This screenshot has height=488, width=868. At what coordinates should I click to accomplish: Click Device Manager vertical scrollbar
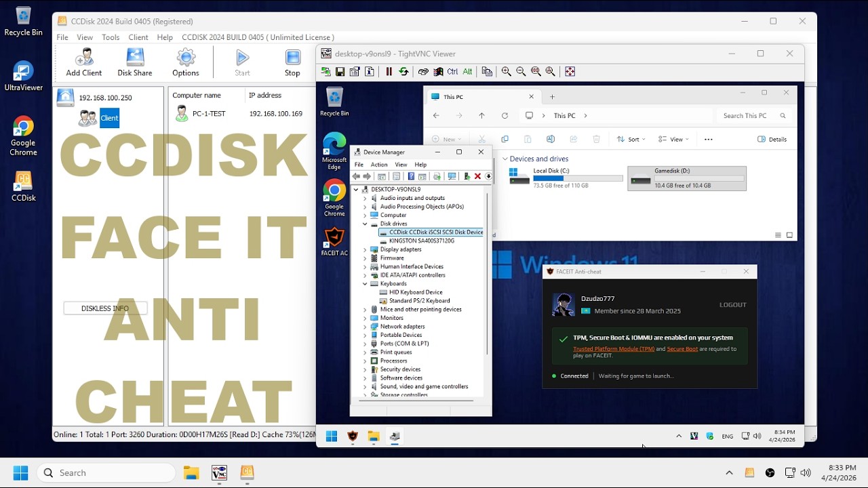[487, 274]
